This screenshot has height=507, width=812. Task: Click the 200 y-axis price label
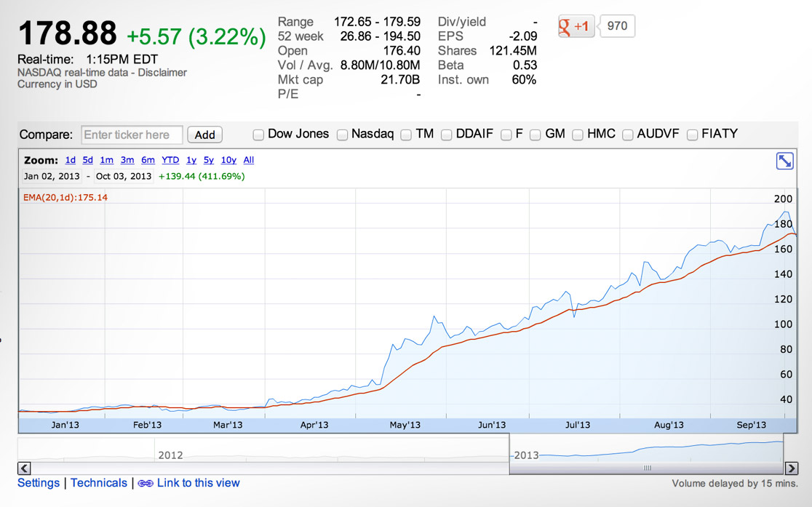coord(783,199)
